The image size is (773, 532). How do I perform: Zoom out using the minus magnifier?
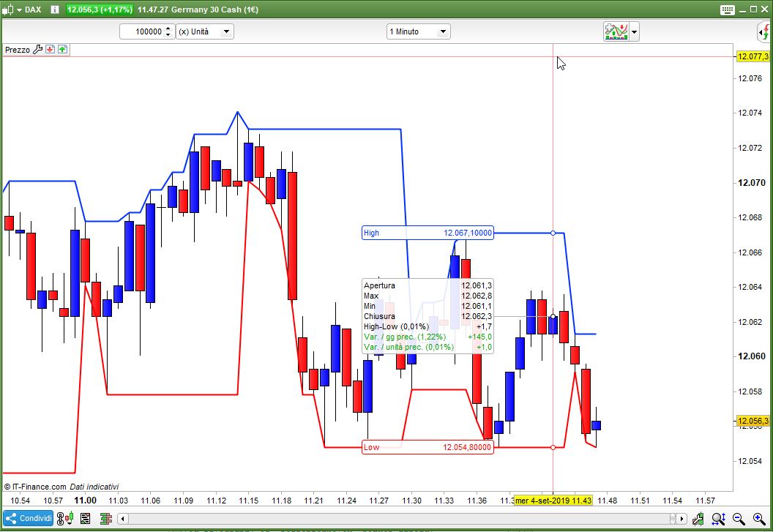point(739,519)
